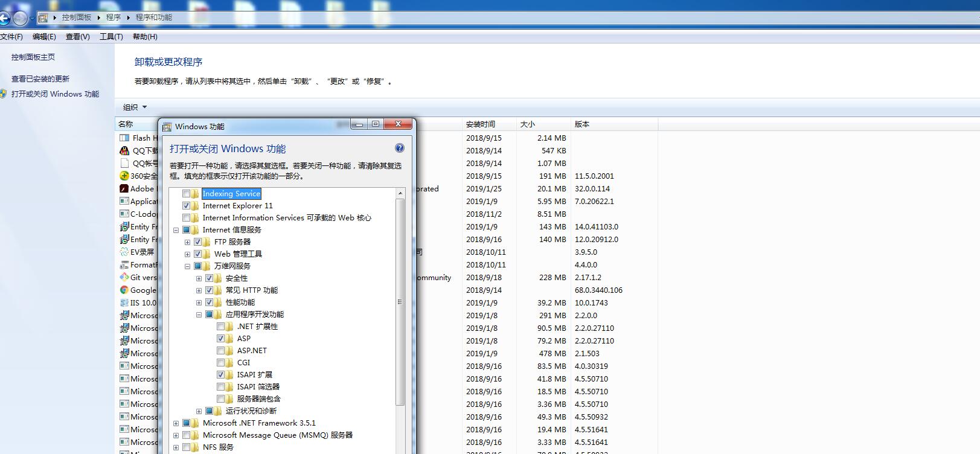Toggle the Web 管理工具 checkbox
Viewport: 980px width, 454px height.
tap(197, 254)
